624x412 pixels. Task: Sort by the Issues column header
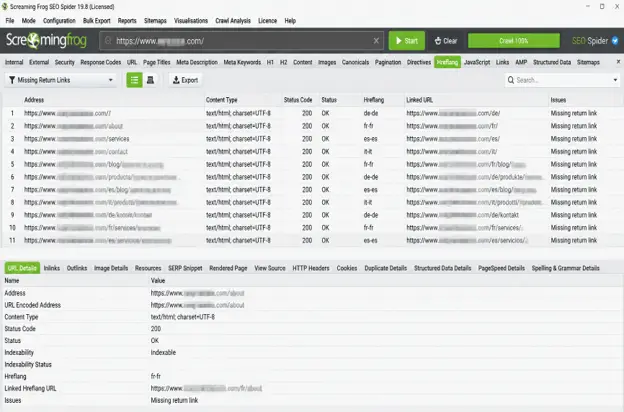coord(558,100)
